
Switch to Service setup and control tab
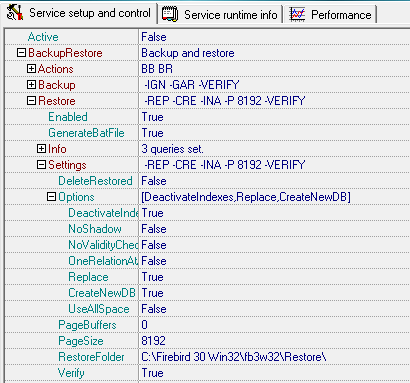[80, 13]
